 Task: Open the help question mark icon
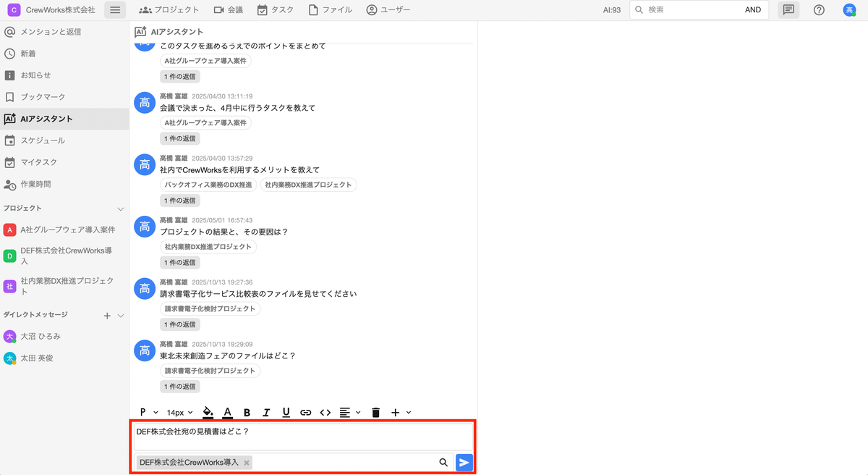click(x=819, y=10)
